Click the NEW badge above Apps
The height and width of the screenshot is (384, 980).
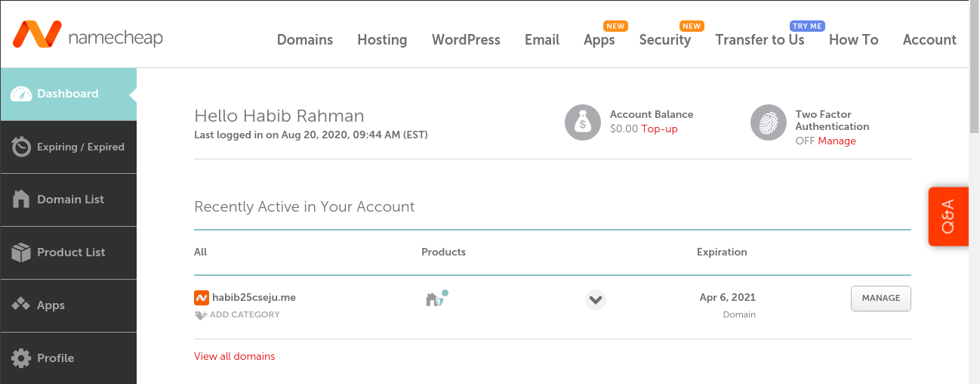tap(616, 26)
